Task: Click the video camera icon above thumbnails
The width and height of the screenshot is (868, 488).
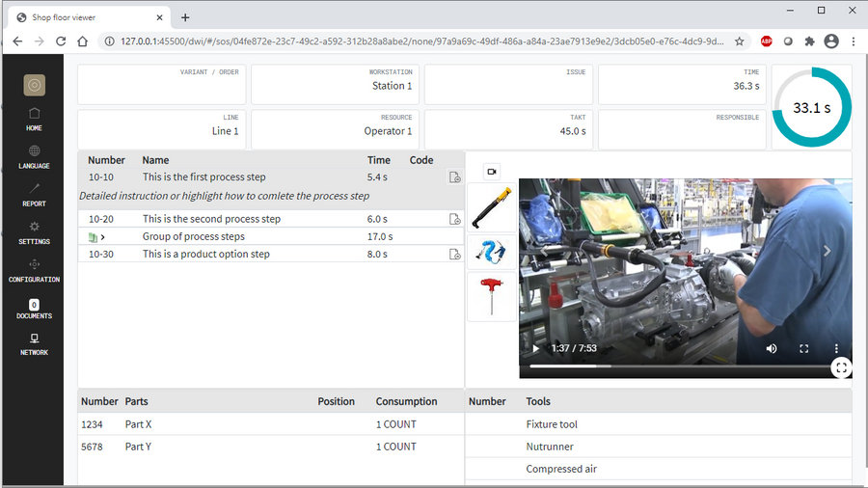Action: [x=491, y=172]
